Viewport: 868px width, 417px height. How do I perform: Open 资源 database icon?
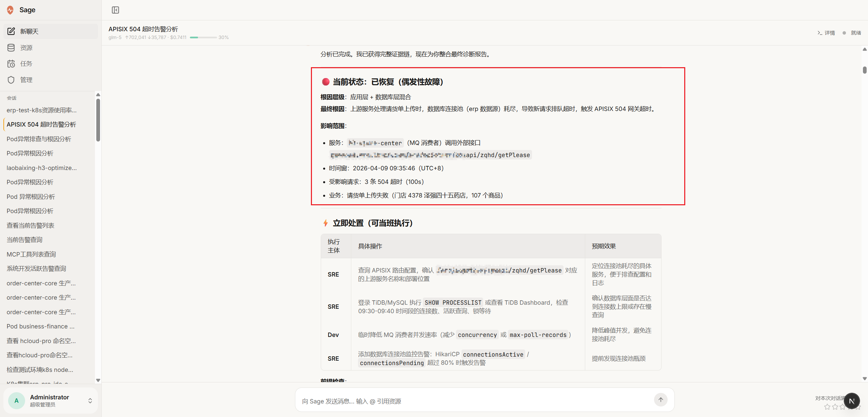coord(11,48)
